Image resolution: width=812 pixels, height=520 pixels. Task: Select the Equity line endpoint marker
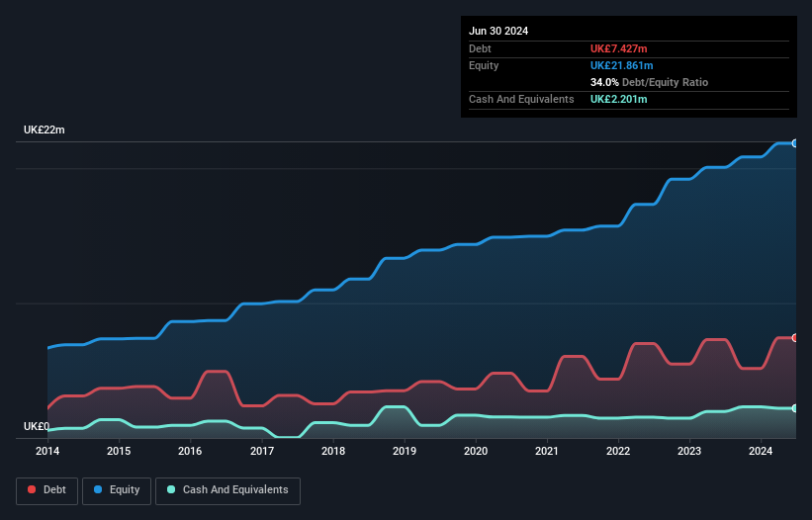click(795, 143)
